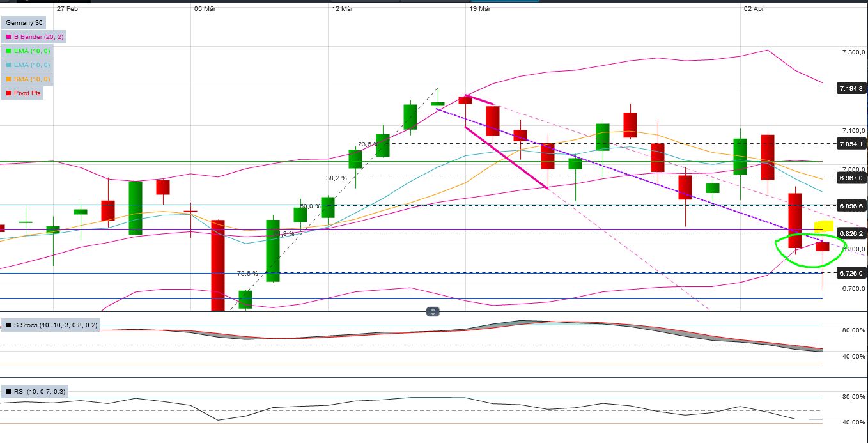Open the RSI (10, 0.7, 0.3) indicator label

coord(36,391)
